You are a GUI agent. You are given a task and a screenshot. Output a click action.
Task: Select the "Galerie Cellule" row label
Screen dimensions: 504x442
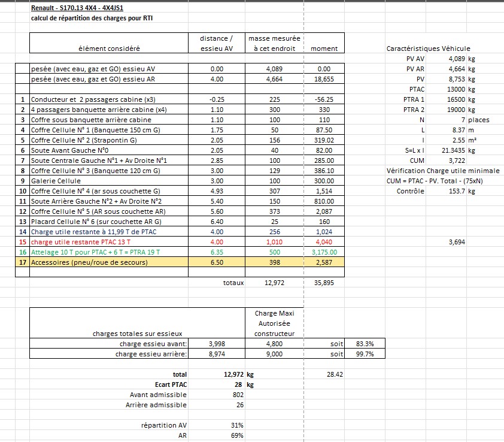[x=56, y=180]
